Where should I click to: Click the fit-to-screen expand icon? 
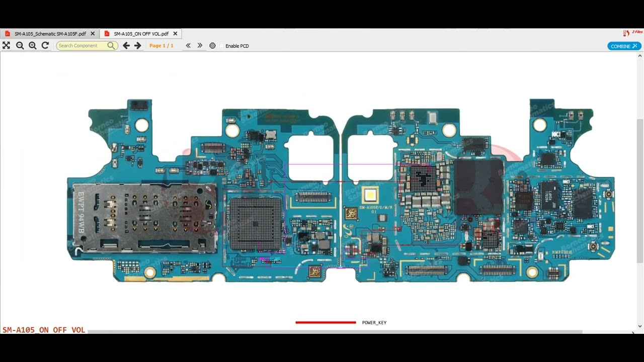(6, 45)
